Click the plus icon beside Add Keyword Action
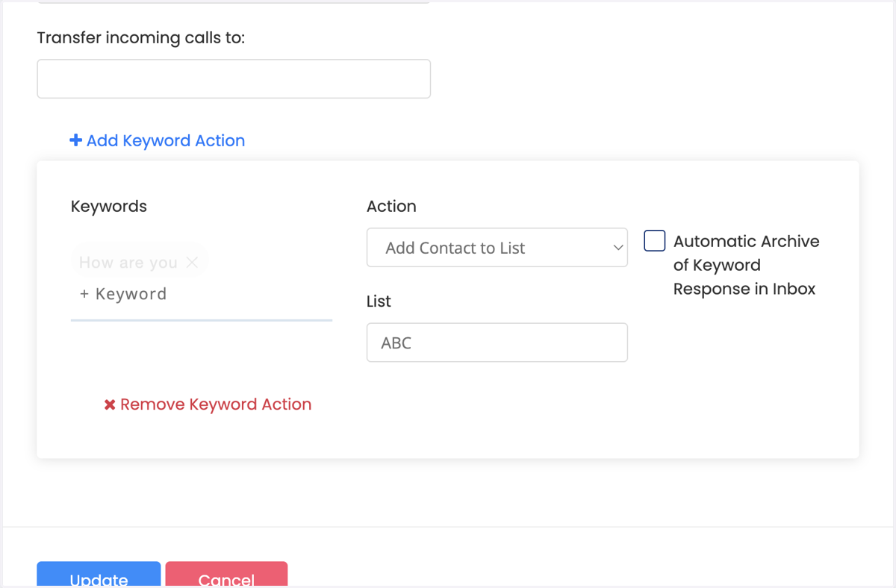 75,140
